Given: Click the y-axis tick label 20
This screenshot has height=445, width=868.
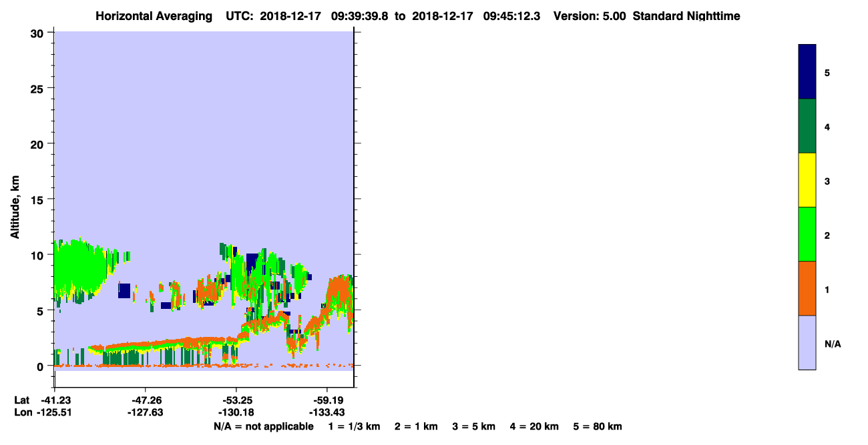Looking at the screenshot, I should click(39, 143).
